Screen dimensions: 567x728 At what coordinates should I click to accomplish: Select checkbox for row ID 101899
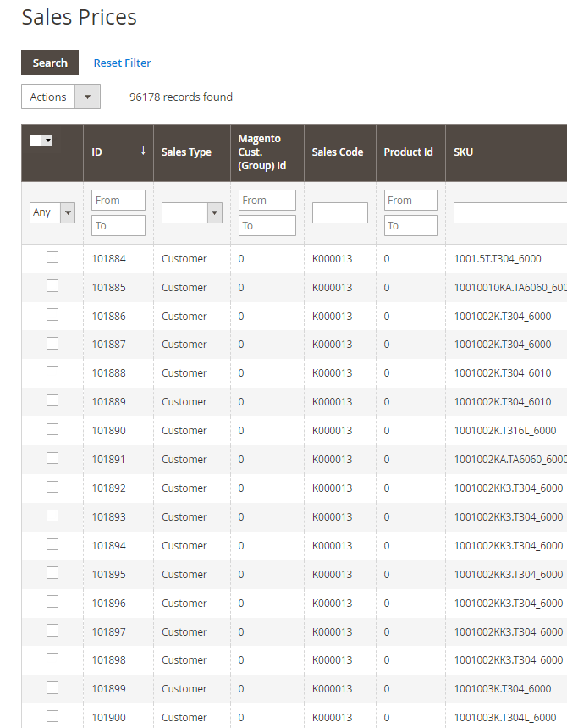(52, 687)
